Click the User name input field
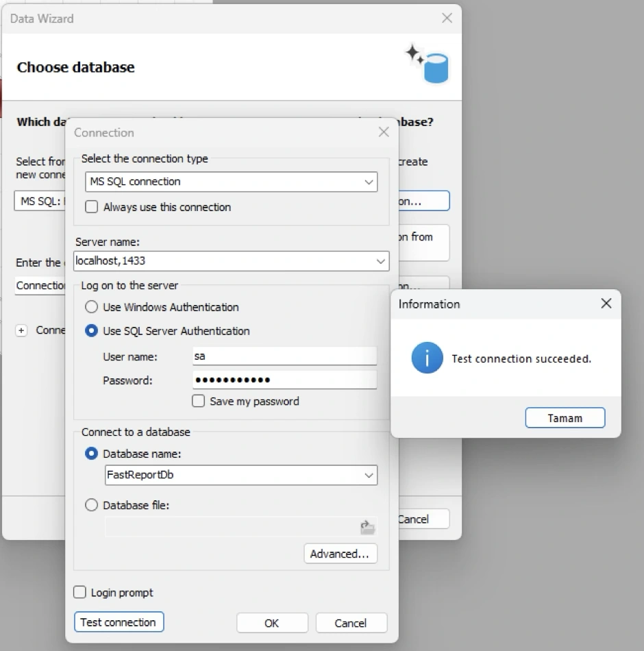Viewport: 644px width, 651px height. point(284,356)
